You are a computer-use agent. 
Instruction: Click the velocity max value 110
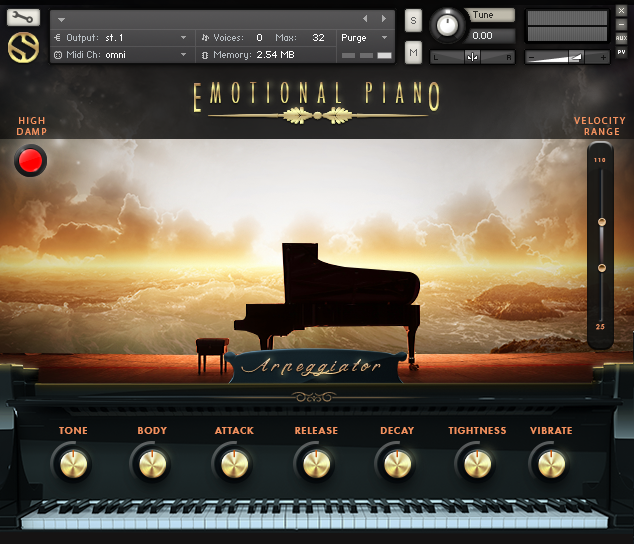pyautogui.click(x=600, y=160)
